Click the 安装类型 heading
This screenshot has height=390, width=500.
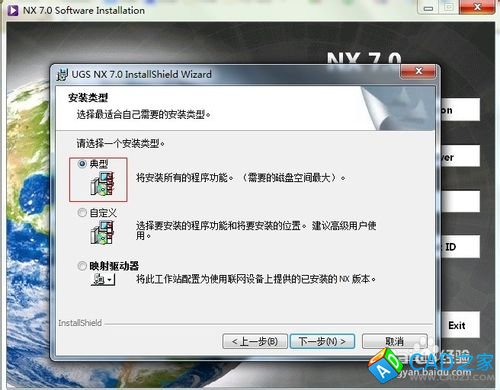[x=88, y=98]
